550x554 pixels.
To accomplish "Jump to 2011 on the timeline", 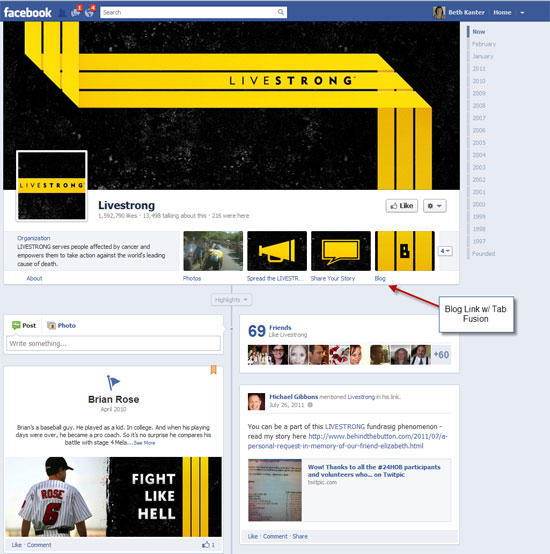I will [x=479, y=69].
